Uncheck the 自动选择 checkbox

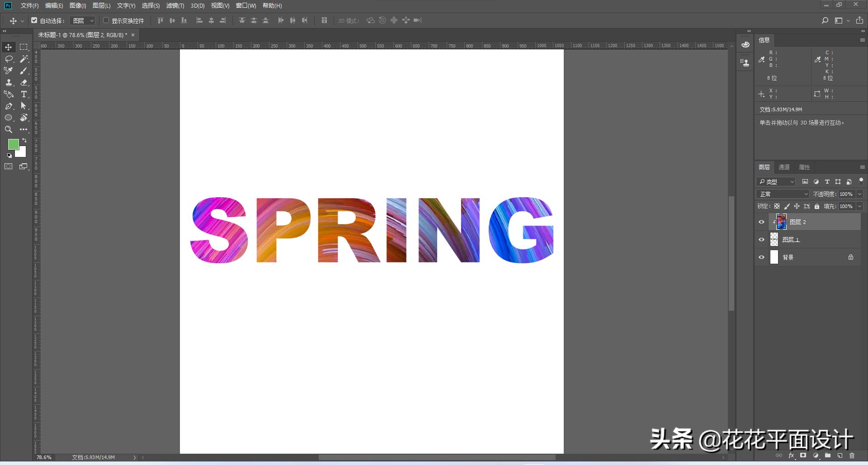pos(34,20)
